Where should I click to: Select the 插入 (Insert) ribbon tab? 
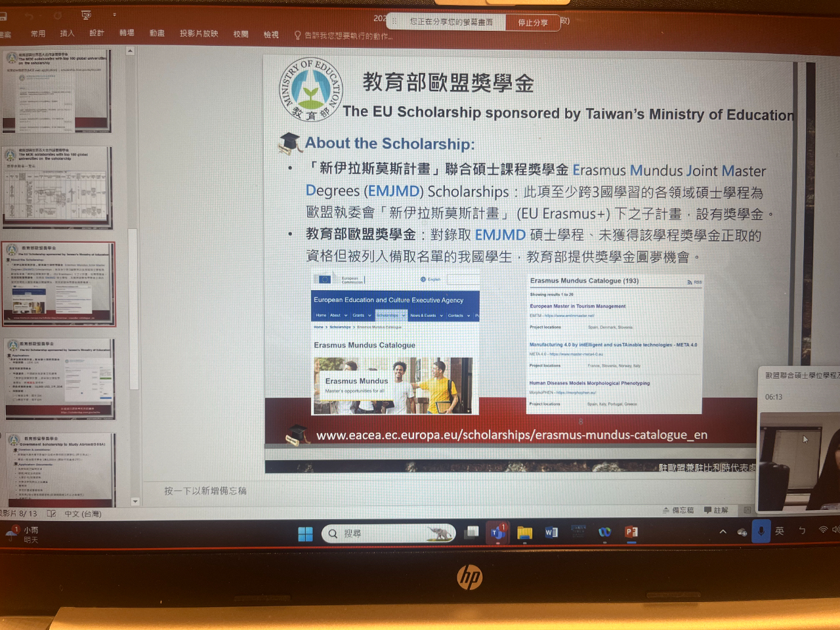(67, 33)
